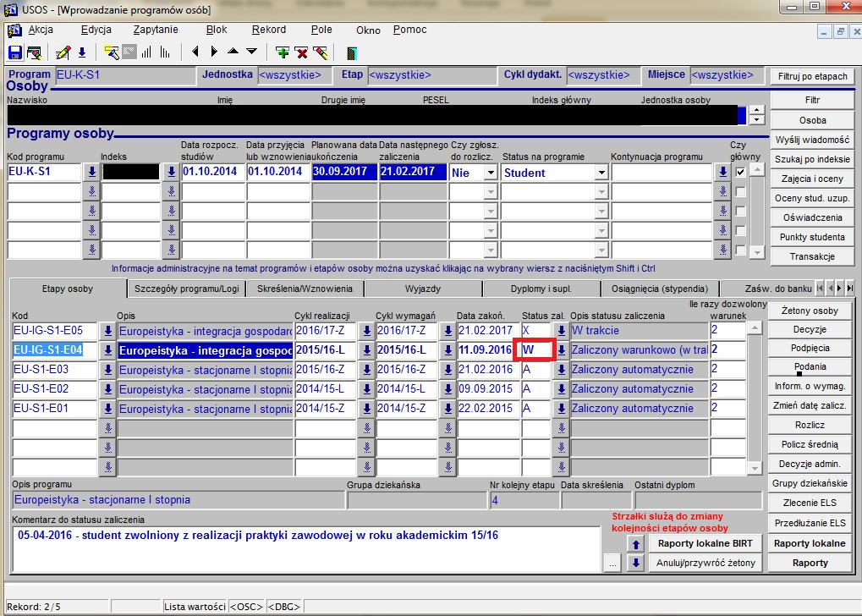Screen dimensions: 862x616
Task: Click the flashlight enter-query toolbar icon
Action: (111, 52)
